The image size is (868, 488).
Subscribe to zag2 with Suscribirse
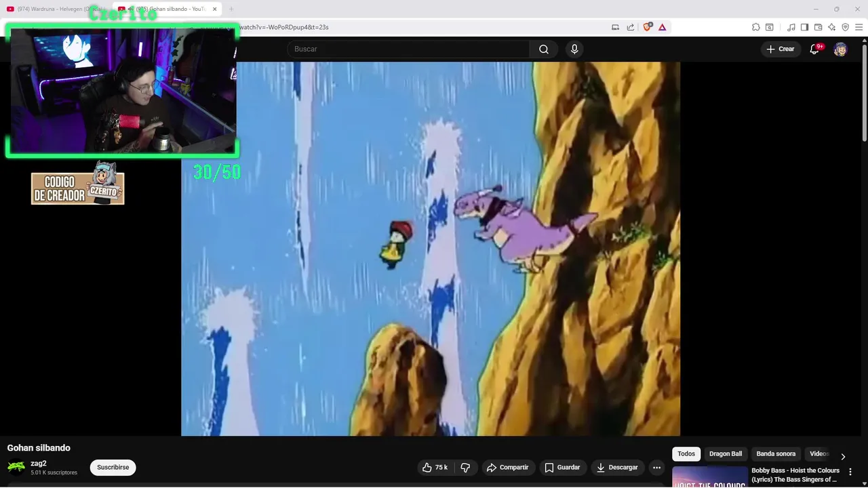point(113,468)
